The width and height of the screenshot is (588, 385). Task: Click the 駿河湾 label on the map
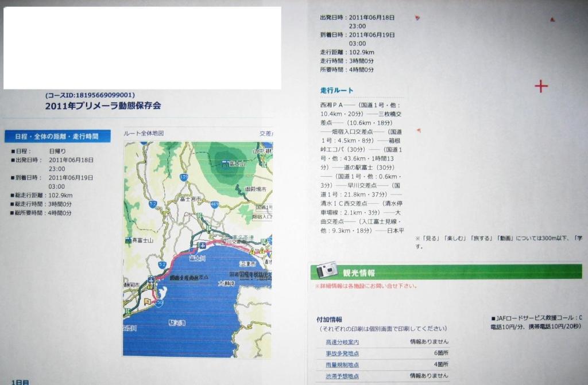click(177, 322)
